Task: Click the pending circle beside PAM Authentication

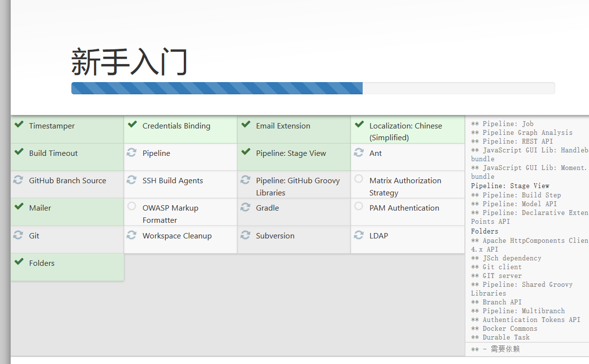Action: click(359, 206)
